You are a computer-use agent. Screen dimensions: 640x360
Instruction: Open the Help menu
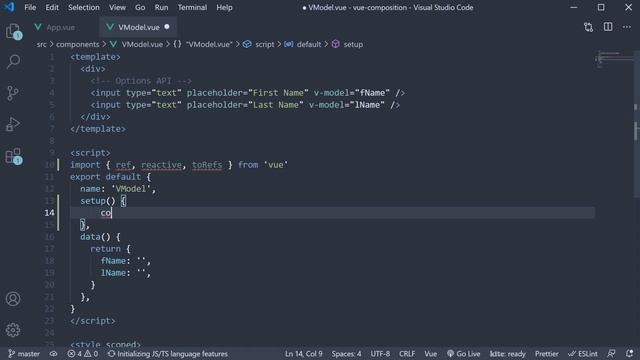224,7
